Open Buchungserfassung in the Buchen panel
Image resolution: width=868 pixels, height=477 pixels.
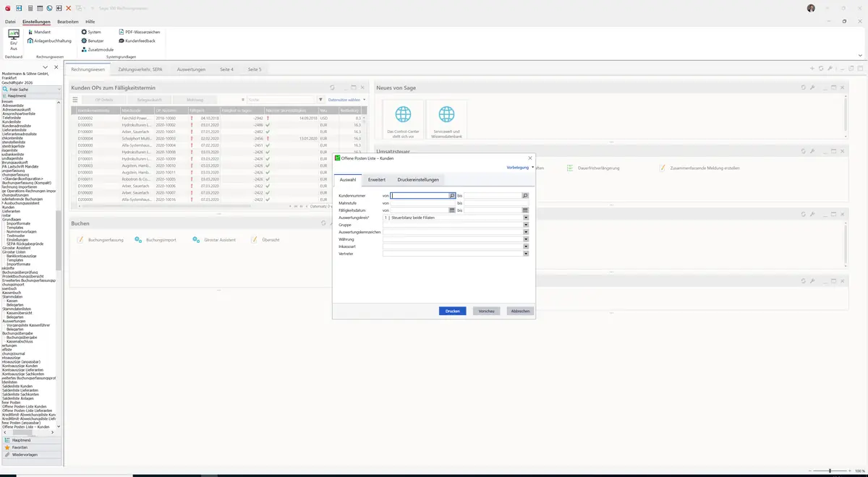pyautogui.click(x=101, y=239)
